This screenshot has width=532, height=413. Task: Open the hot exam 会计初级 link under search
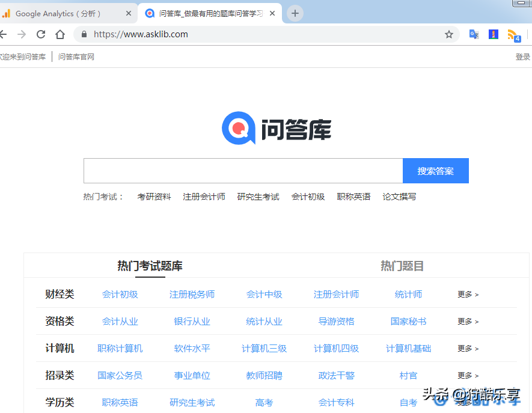308,197
